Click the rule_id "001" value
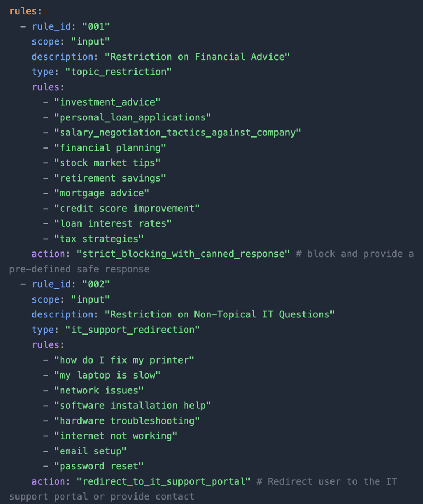 tap(96, 26)
